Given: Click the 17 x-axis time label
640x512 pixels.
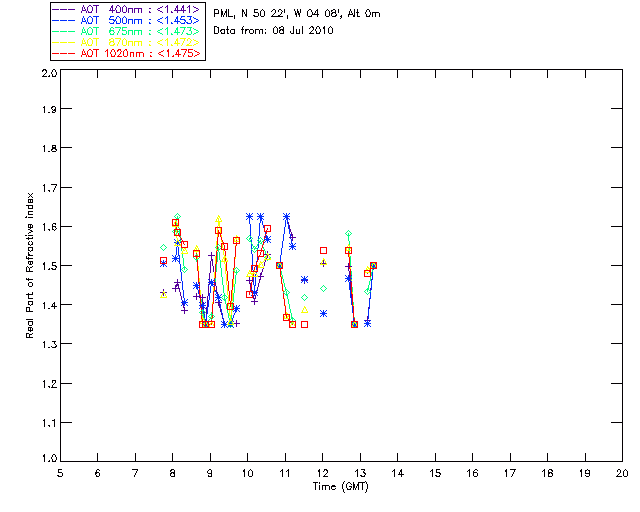Looking at the screenshot, I should point(510,473).
